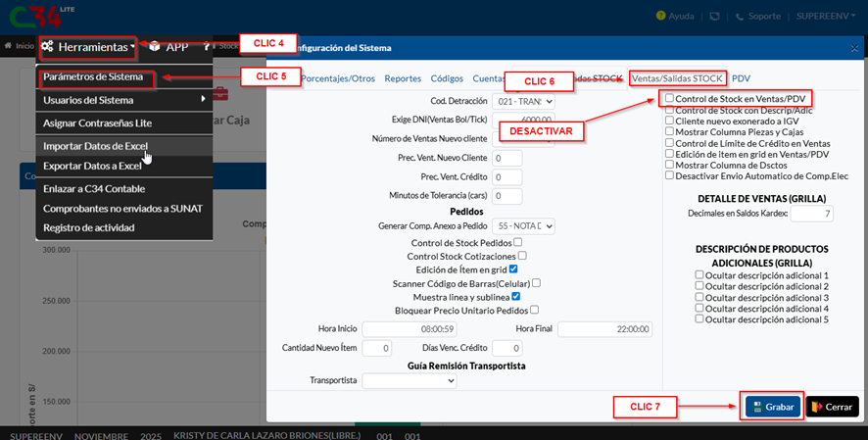The height and width of the screenshot is (440, 868).
Task: Click the Inicio home icon
Action: 10,46
